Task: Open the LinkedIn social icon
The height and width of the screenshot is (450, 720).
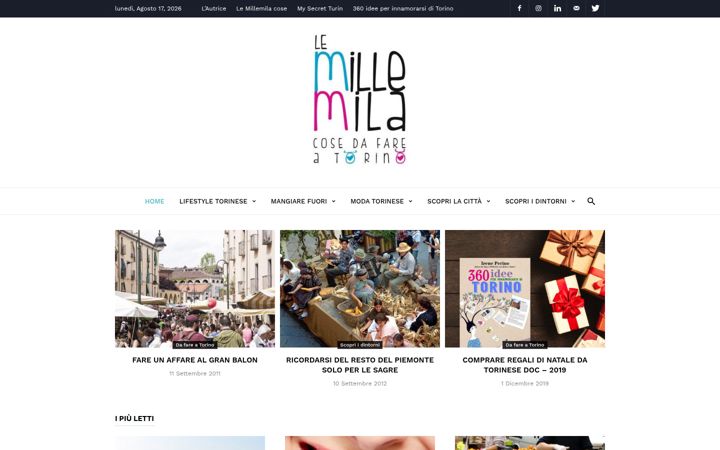Action: (557, 8)
